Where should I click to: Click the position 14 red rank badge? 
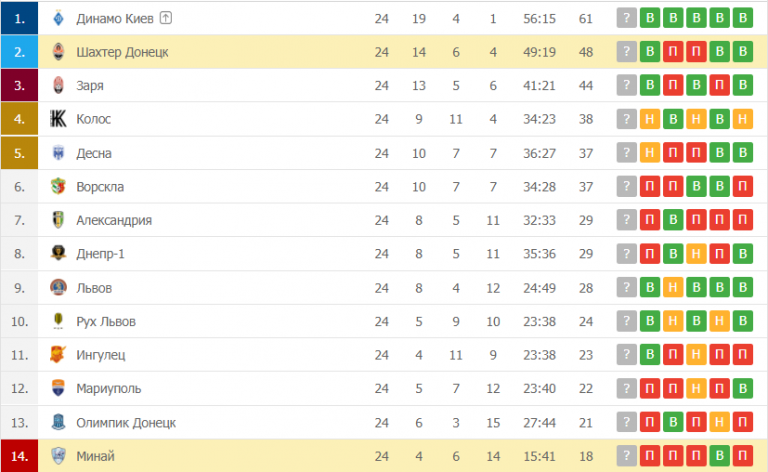20,456
